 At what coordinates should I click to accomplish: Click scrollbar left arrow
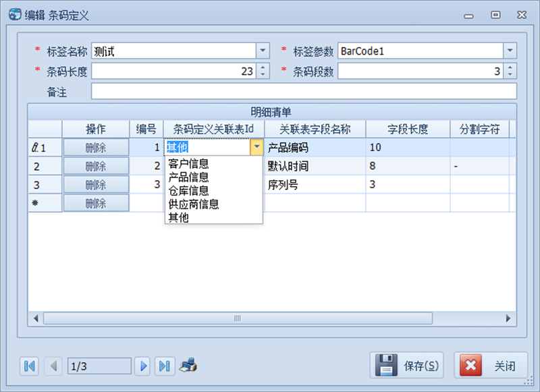36,318
